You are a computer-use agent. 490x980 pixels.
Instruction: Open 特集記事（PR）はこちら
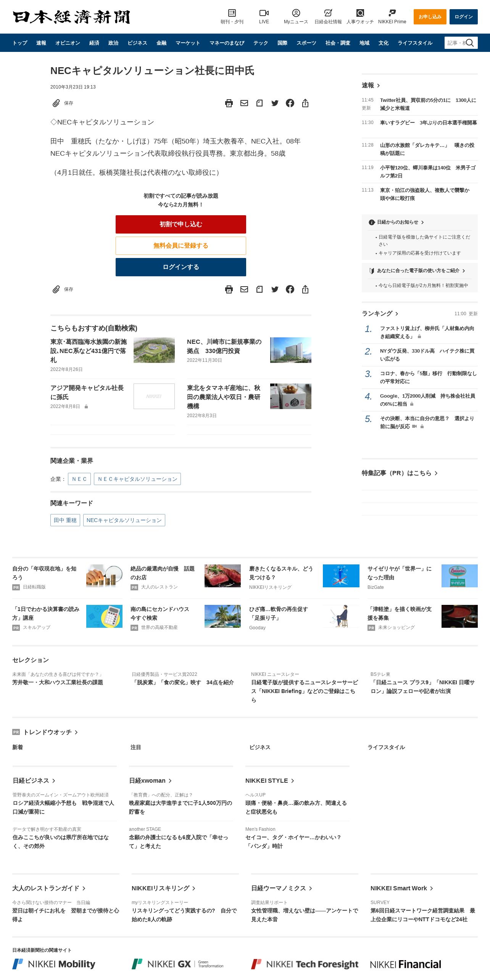coord(400,473)
